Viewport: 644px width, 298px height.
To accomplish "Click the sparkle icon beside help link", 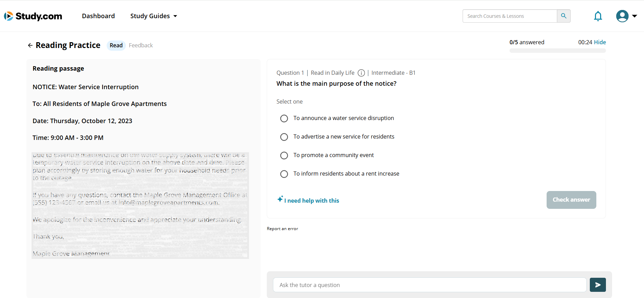I will [x=280, y=199].
